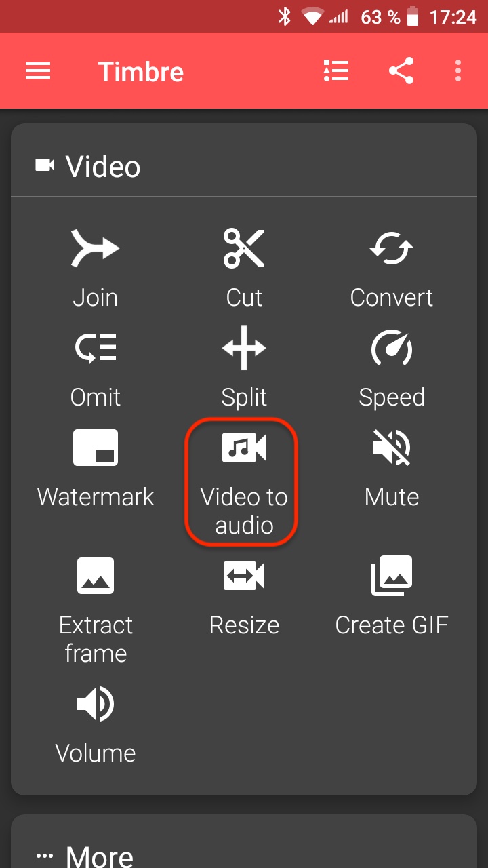Open the three-dot overflow menu

click(x=458, y=71)
